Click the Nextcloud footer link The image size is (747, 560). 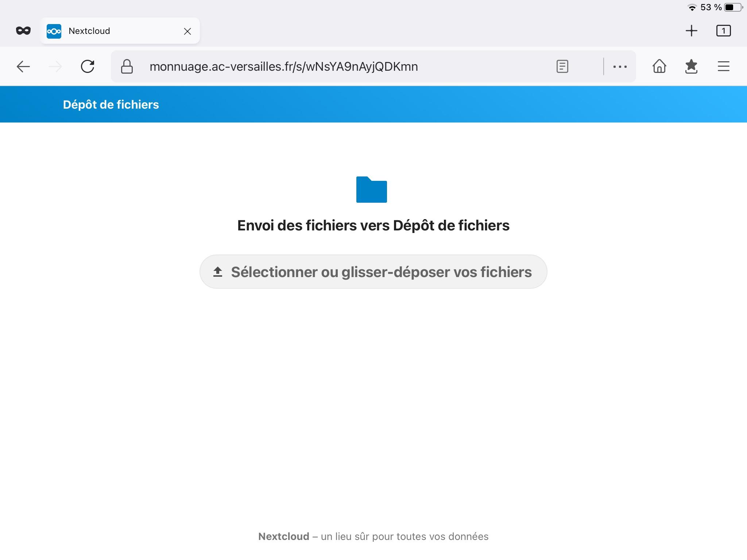(283, 536)
